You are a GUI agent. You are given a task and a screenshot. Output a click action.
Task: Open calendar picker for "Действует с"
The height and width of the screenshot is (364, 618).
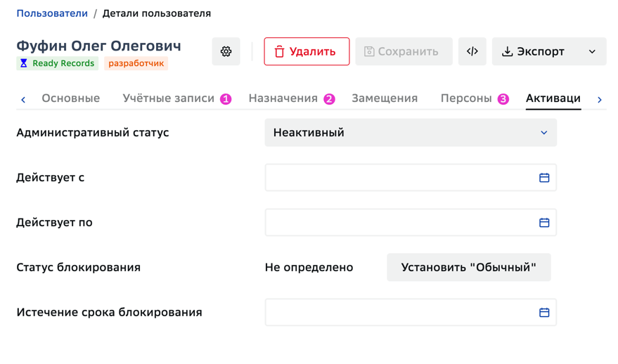pos(544,178)
